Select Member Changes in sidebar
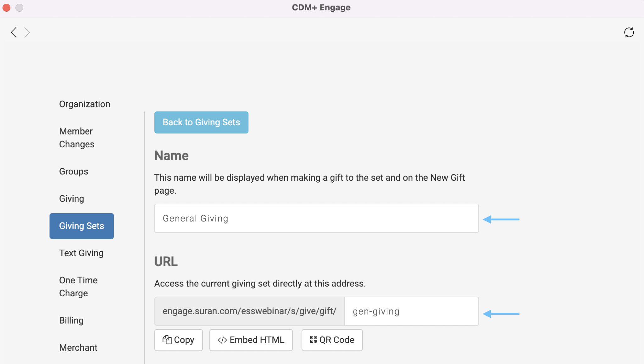Image resolution: width=644 pixels, height=364 pixels. click(76, 138)
